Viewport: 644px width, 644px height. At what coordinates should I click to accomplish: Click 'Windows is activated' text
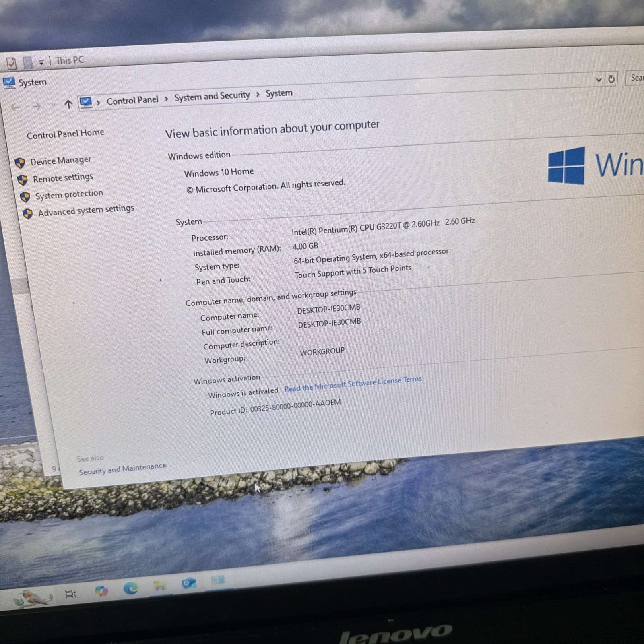point(243,392)
